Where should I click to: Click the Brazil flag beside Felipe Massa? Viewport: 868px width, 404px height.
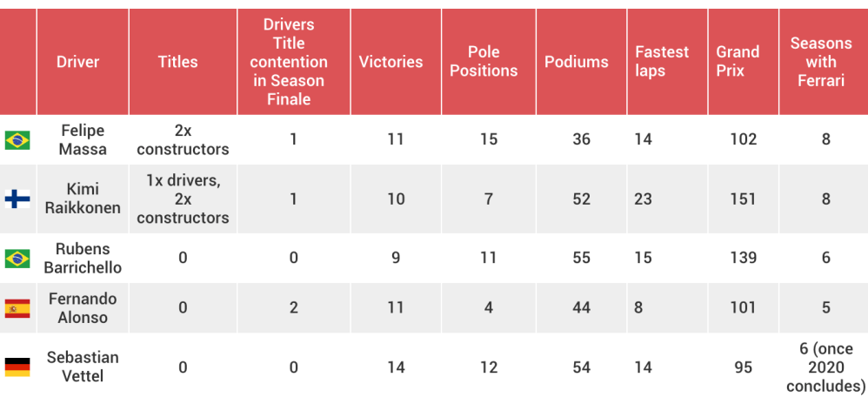tap(17, 139)
